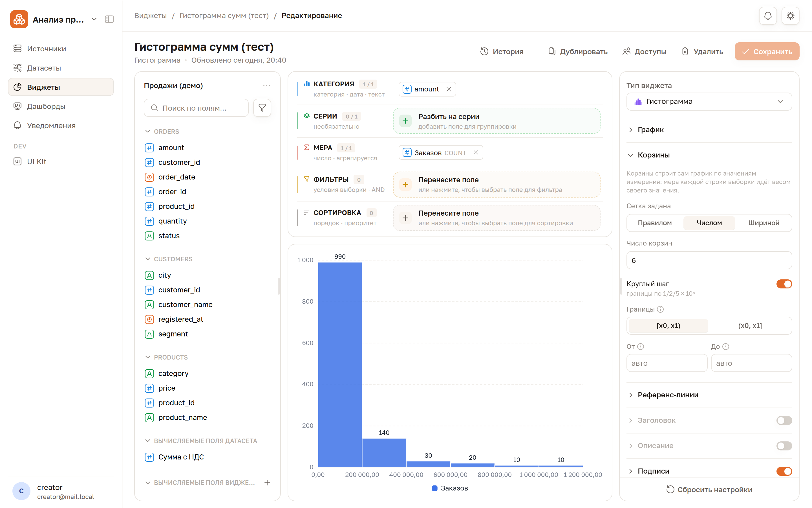This screenshot has width=812, height=508.
Task: Open the notifications bell icon
Action: click(x=768, y=16)
